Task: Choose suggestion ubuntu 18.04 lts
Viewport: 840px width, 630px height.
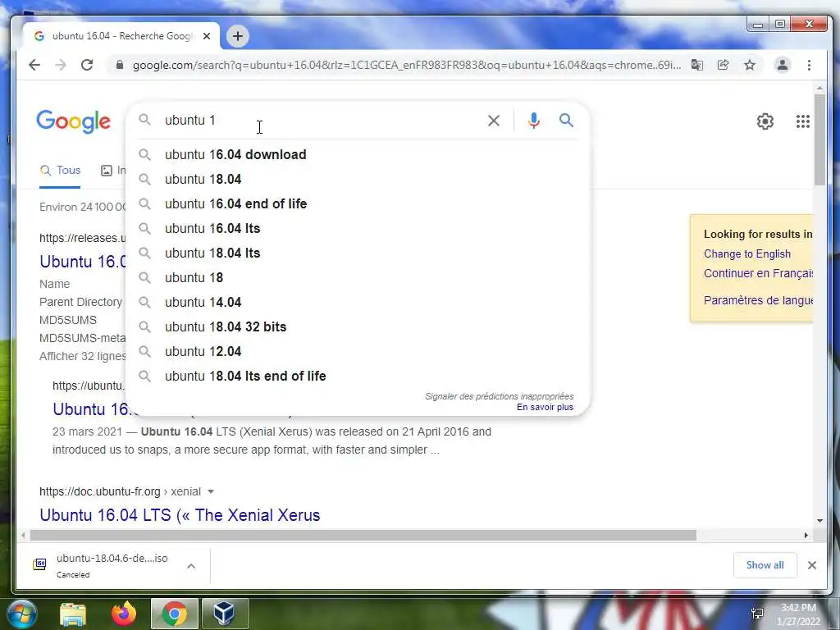Action: pyautogui.click(x=358, y=253)
